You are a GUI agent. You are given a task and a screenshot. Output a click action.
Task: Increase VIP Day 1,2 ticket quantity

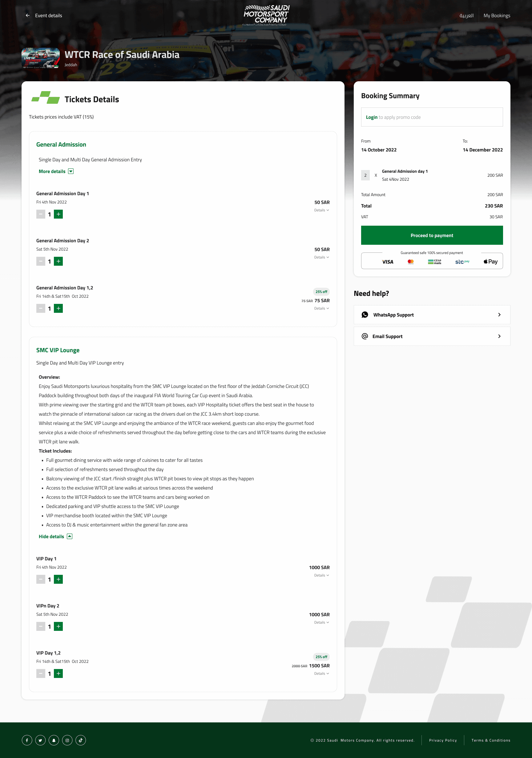coord(58,673)
